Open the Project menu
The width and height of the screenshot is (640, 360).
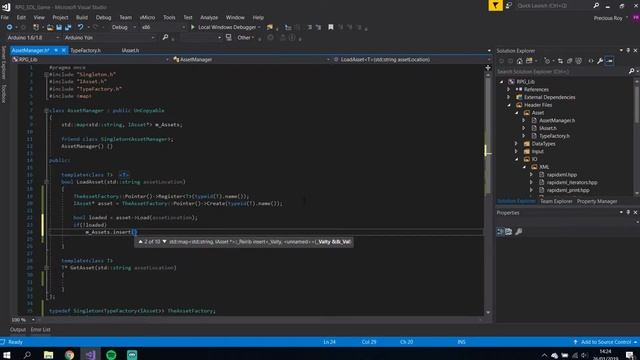pyautogui.click(x=60, y=18)
